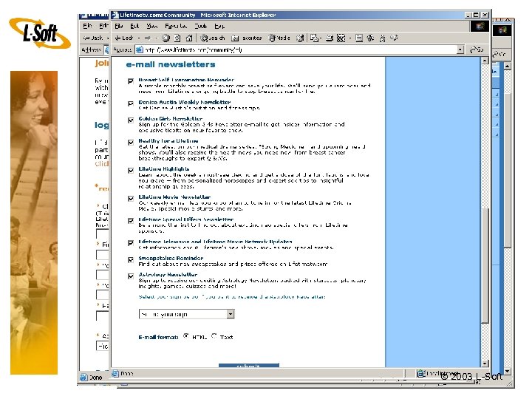Open the Forward button history dropdown arrow
The height and width of the screenshot is (399, 532).
(157, 38)
